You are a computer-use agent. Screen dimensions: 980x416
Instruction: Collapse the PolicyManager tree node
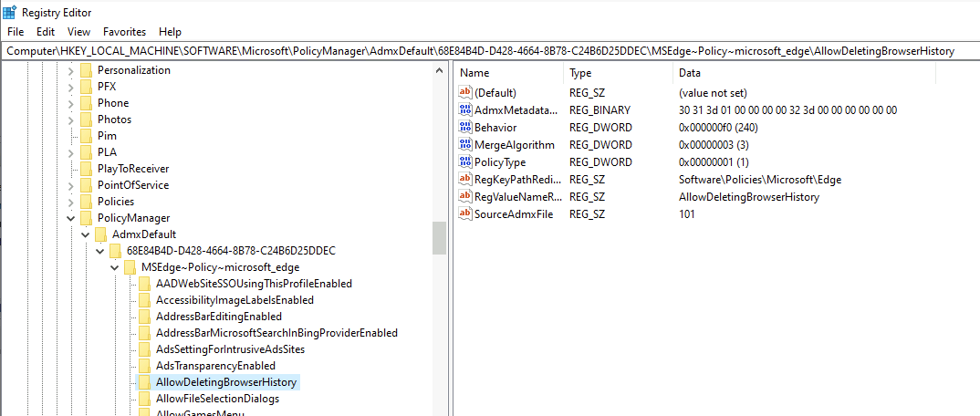[x=71, y=218]
